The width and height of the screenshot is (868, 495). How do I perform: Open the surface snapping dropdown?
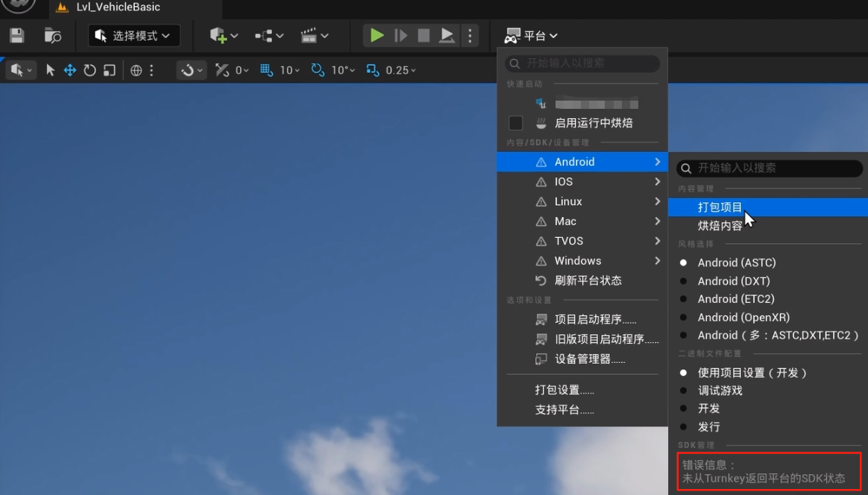point(192,70)
